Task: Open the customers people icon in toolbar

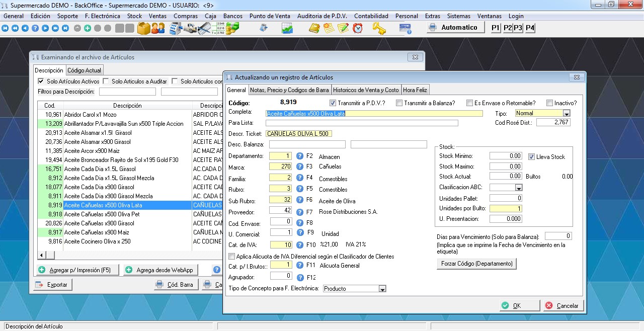Action: [x=158, y=28]
